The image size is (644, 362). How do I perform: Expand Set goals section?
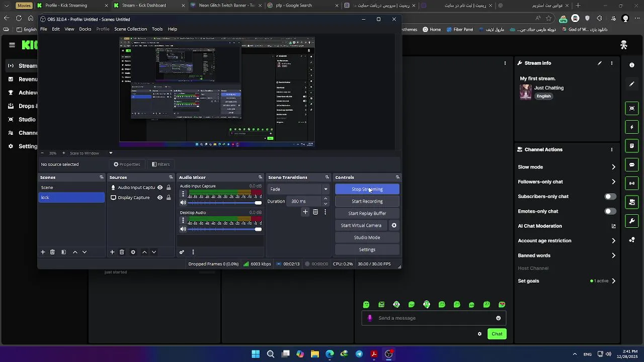613,281
